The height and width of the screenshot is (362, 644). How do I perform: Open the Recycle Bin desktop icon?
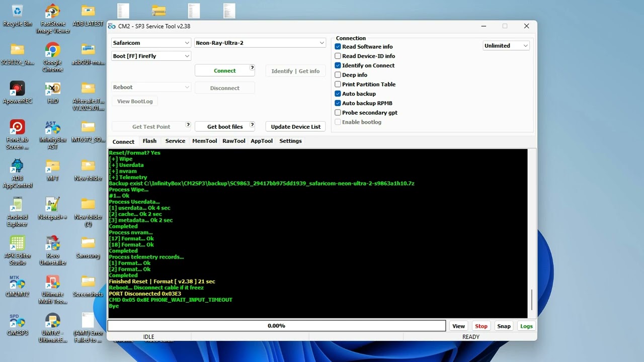tap(17, 16)
